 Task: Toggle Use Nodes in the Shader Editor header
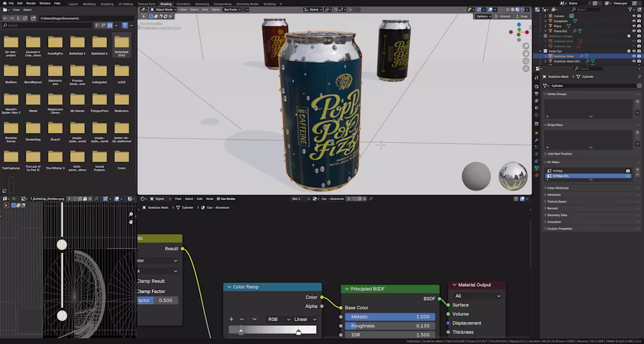click(x=218, y=198)
